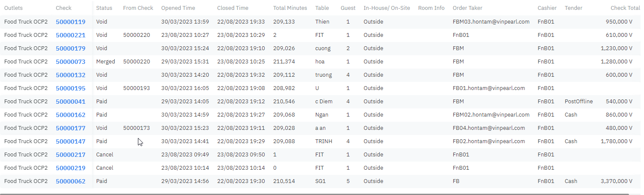Viewport: 644px width, 195px height.
Task: Open check 50000221 details
Action: click(70, 35)
